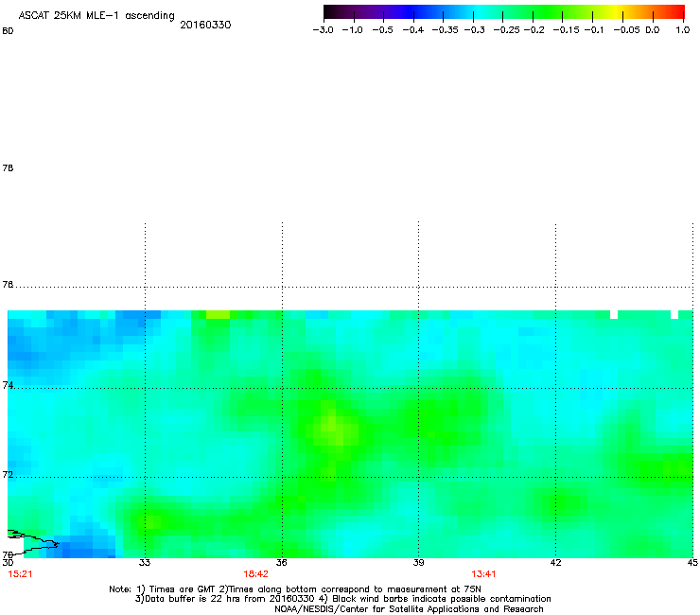Click the yellow section of the color scale
The image size is (700, 615).
617,11
